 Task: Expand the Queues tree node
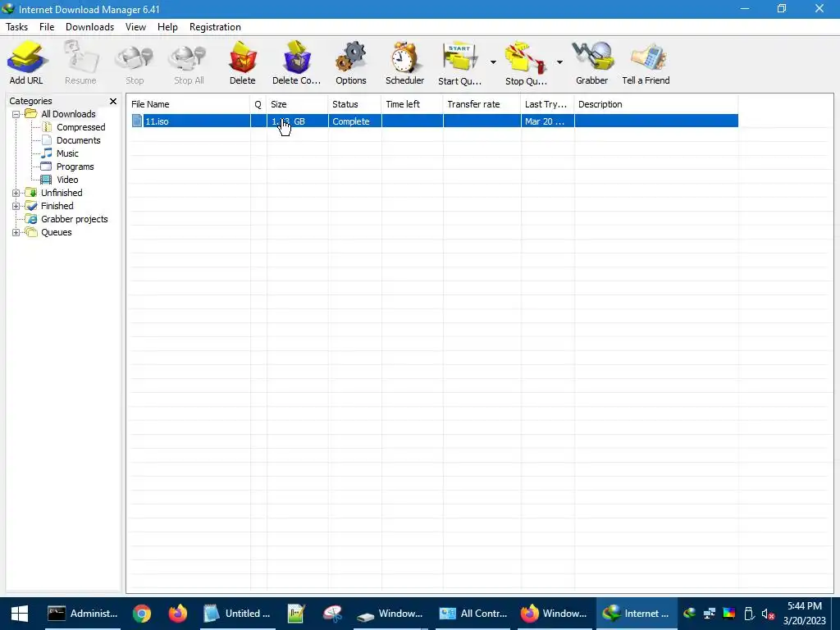coord(16,232)
